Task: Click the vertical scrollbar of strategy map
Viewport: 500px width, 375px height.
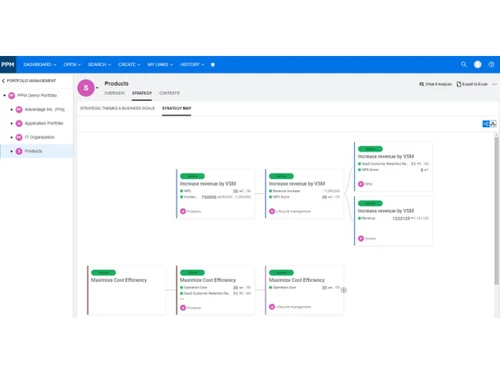Action: [497, 210]
